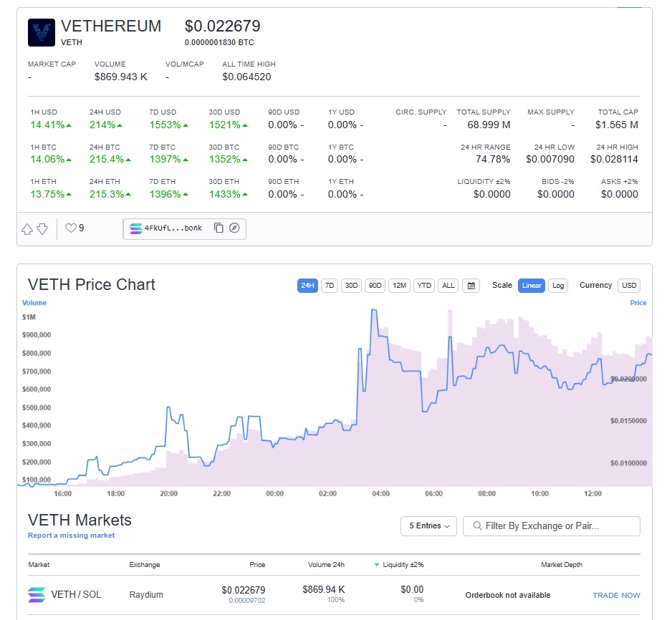
Task: Select the 7D chart range tab
Action: coord(330,286)
